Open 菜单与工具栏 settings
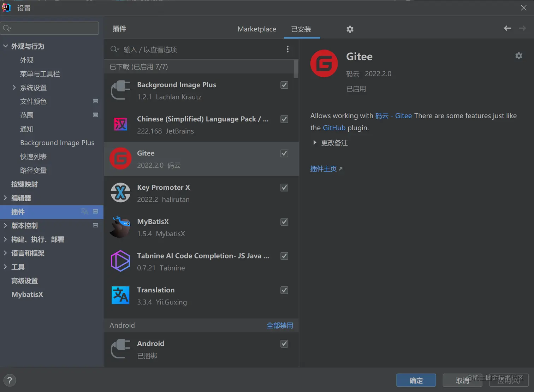This screenshot has width=534, height=392. point(40,74)
